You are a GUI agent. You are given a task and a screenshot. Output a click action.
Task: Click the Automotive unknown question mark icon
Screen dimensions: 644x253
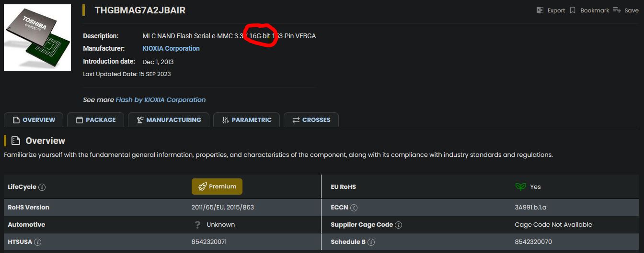coord(197,225)
